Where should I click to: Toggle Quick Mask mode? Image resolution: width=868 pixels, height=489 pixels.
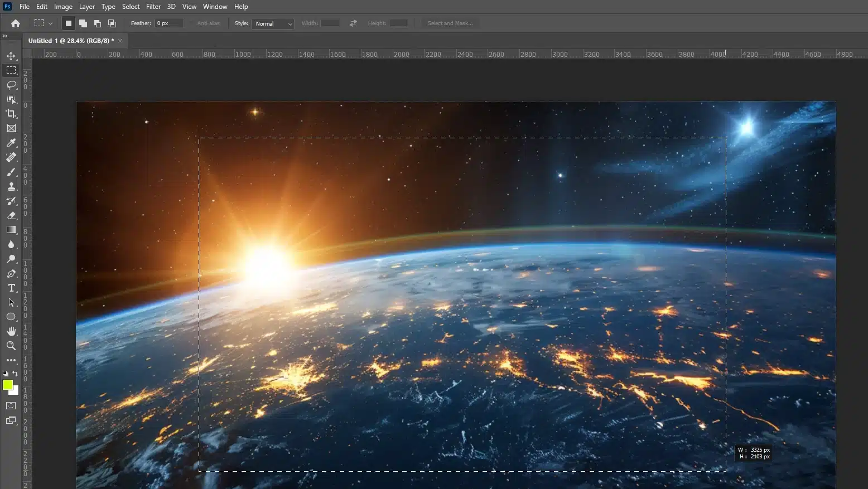coord(11,406)
